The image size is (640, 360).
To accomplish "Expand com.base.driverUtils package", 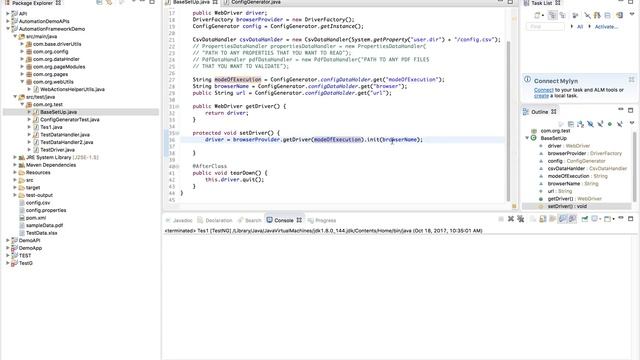I will click(22, 44).
